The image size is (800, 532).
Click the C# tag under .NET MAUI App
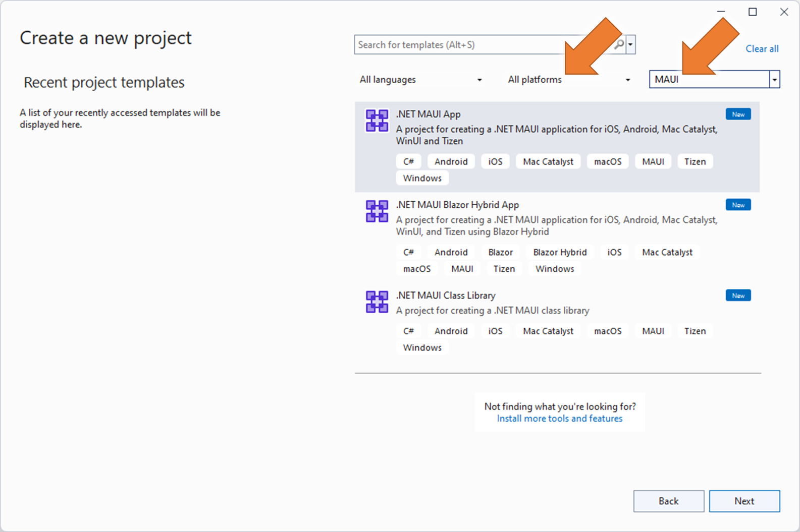408,161
